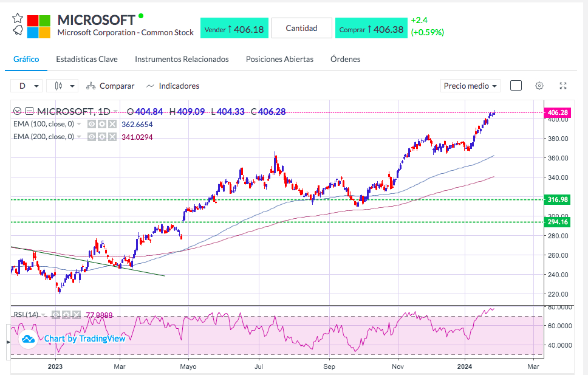Open settings gear for RSI (14)
The image size is (588, 375).
click(66, 315)
